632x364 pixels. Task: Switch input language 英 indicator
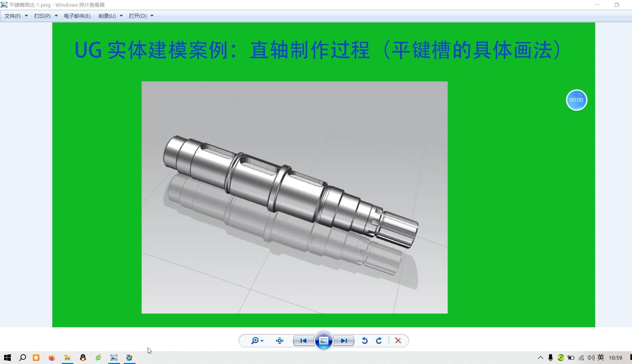(601, 357)
